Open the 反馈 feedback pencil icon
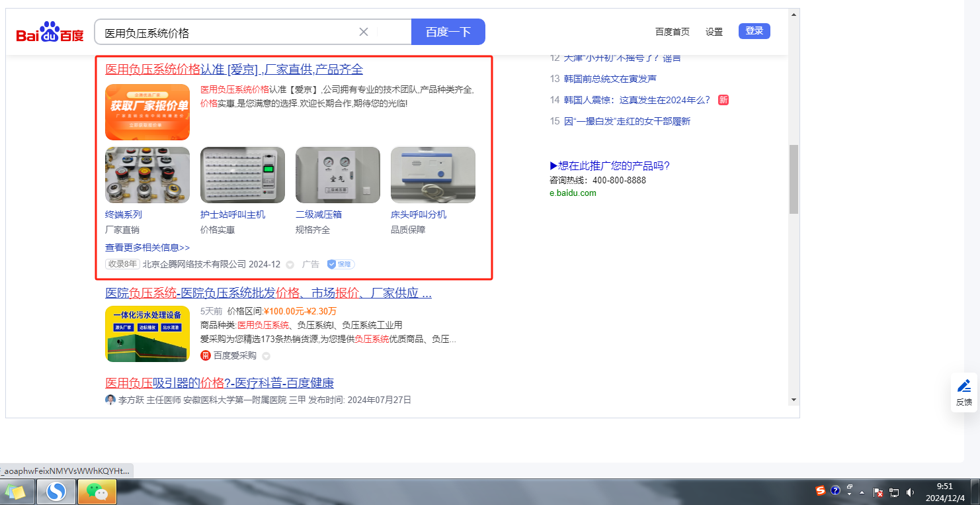 click(964, 386)
